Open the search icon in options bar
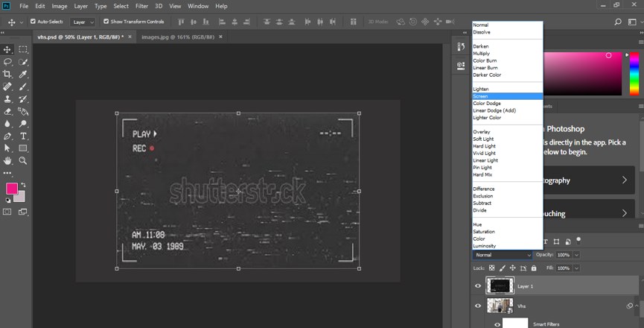Viewport: 644px width, 328px height. coord(618,22)
